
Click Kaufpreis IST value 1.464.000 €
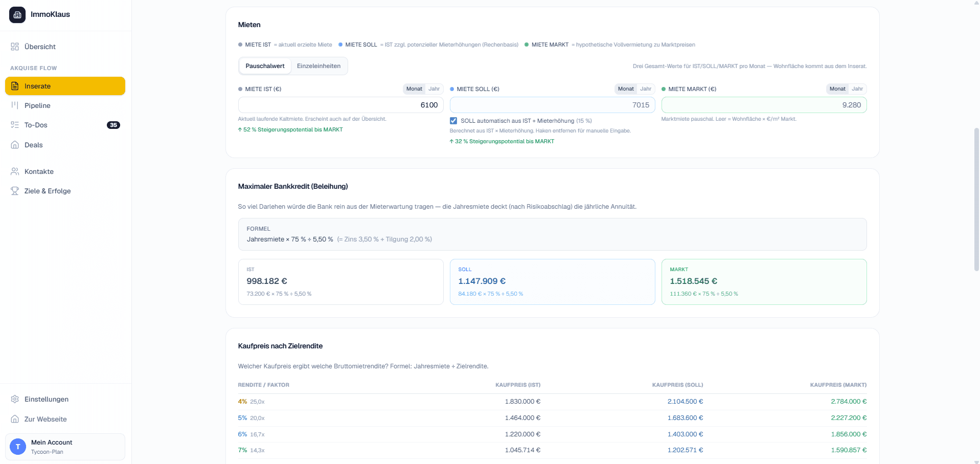tap(522, 418)
